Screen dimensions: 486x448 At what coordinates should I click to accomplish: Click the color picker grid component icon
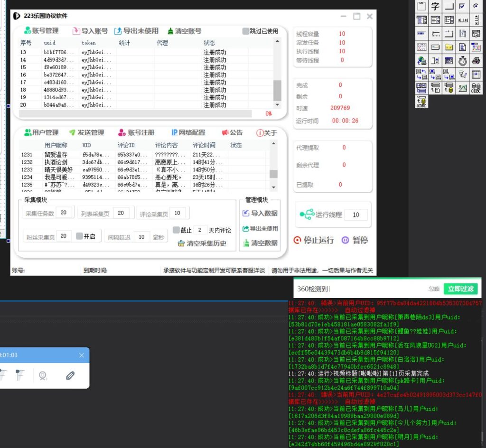[x=476, y=47]
